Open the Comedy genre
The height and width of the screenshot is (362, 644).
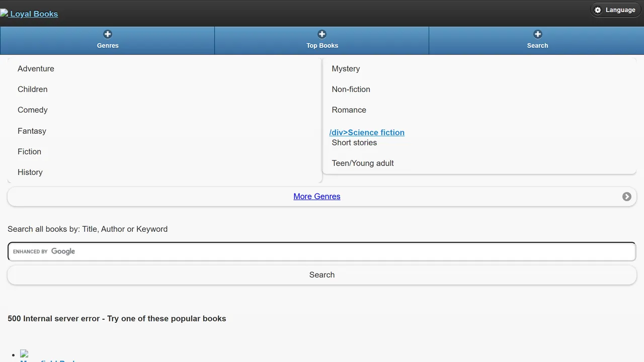pyautogui.click(x=33, y=110)
